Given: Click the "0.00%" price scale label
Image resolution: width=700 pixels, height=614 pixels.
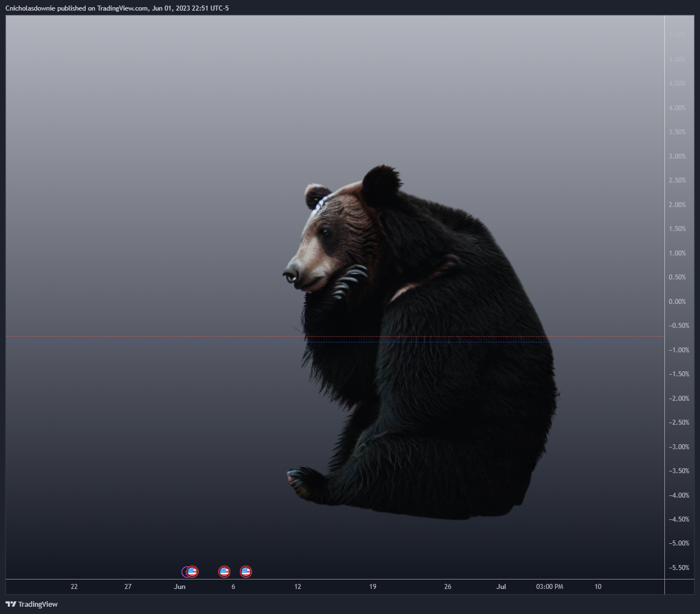Looking at the screenshot, I should pyautogui.click(x=677, y=302).
